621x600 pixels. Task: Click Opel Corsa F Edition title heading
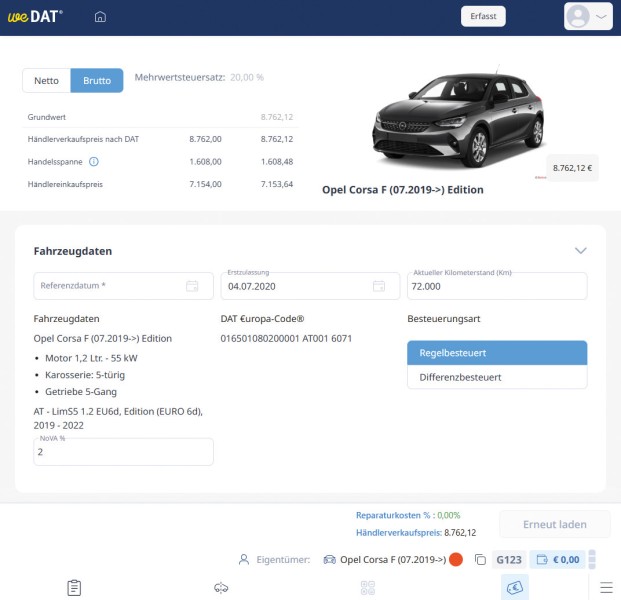click(x=403, y=190)
